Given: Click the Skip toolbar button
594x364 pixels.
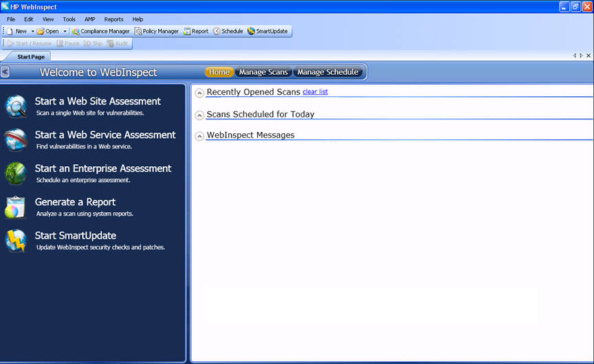Looking at the screenshot, I should tap(93, 43).
